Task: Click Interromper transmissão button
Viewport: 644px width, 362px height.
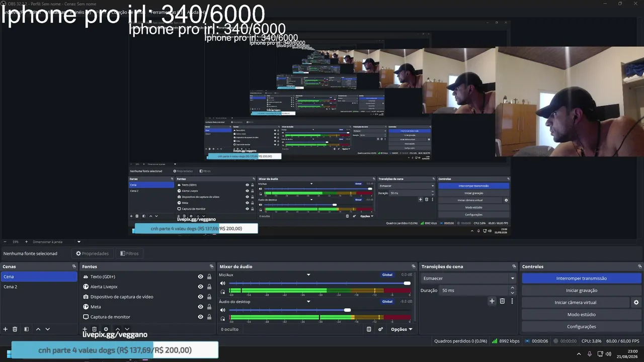Action: click(582, 279)
